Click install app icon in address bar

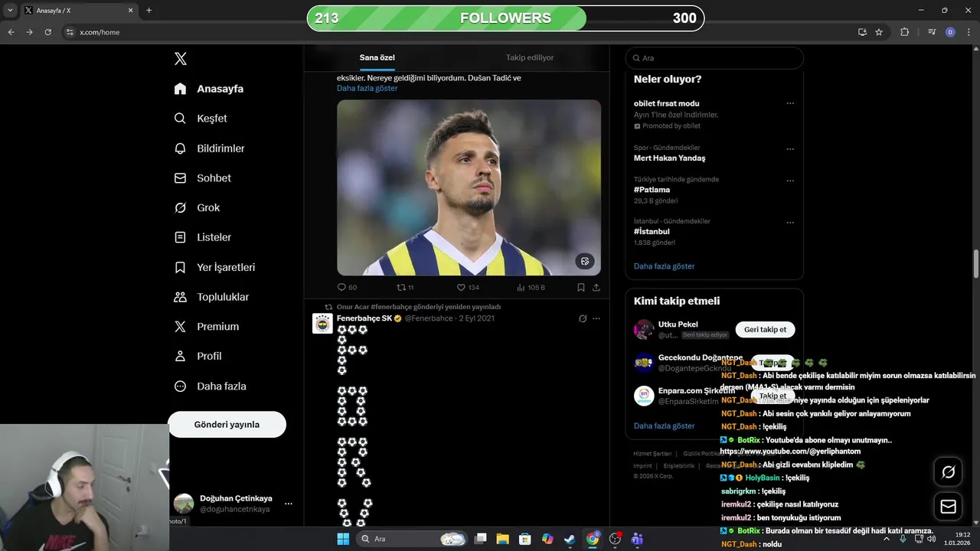[x=862, y=32]
